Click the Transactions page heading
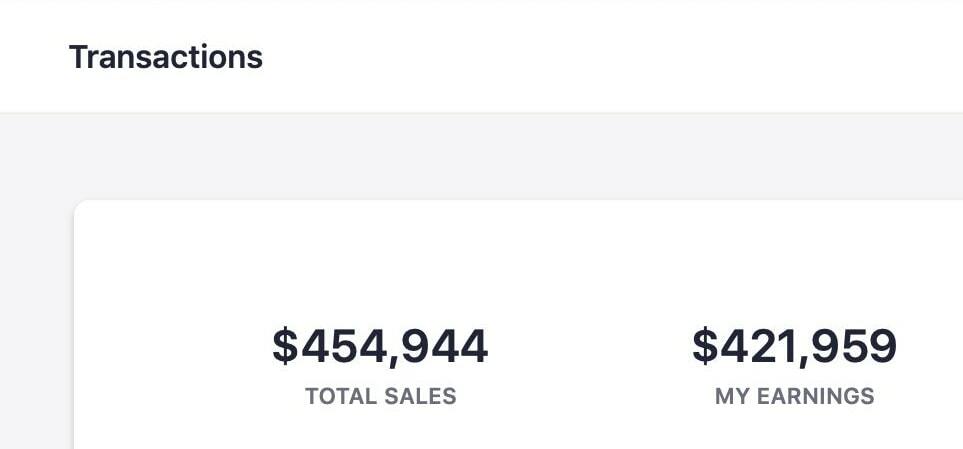The image size is (963, 449). [x=165, y=57]
